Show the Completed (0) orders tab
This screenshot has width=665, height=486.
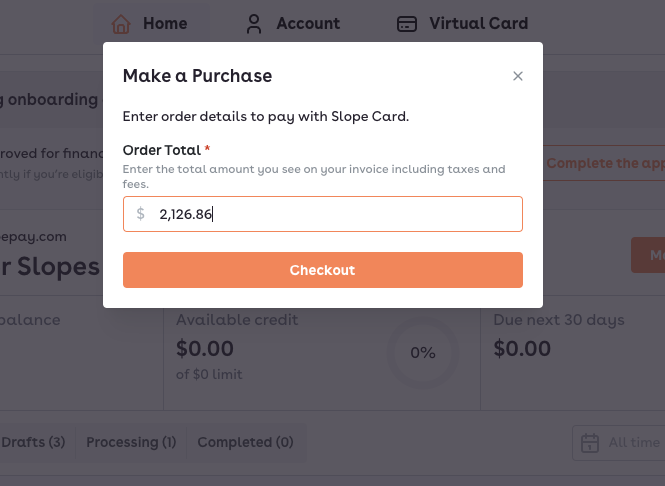tap(245, 442)
